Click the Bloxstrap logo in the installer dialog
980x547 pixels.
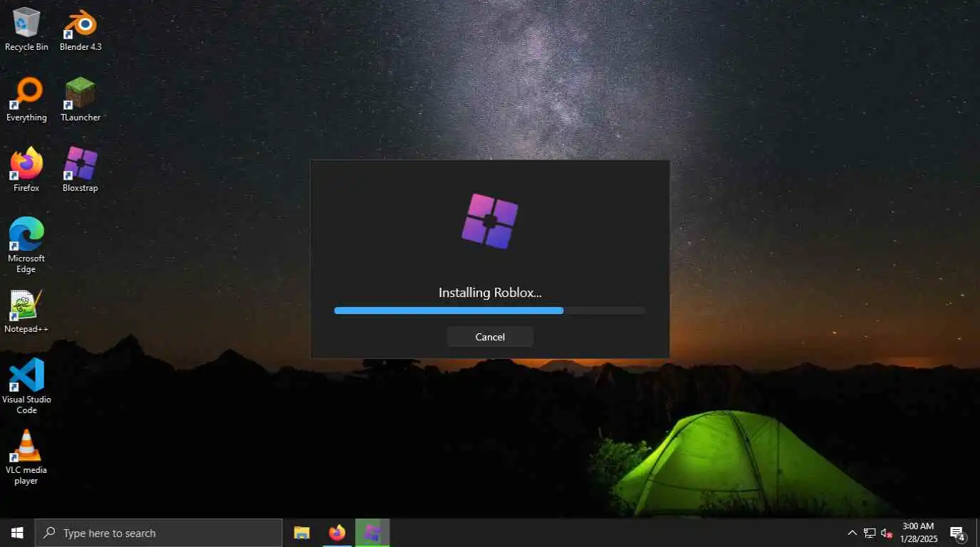point(490,222)
